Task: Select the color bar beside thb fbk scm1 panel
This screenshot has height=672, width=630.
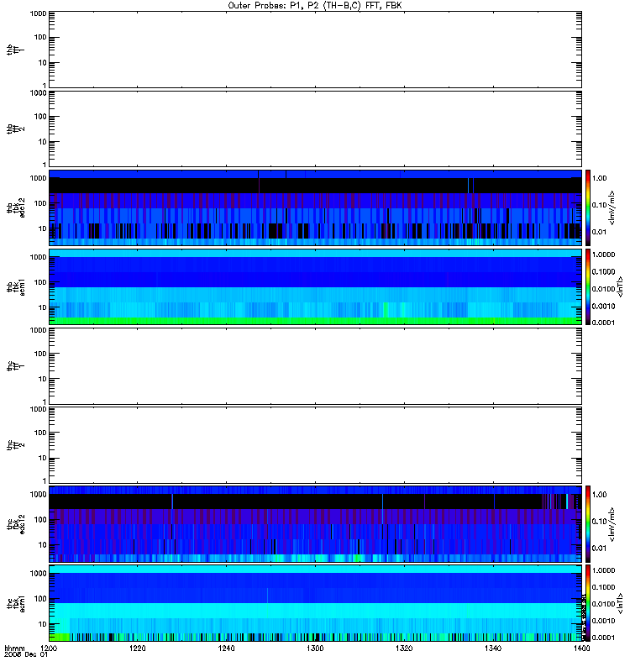Action: 588,286
